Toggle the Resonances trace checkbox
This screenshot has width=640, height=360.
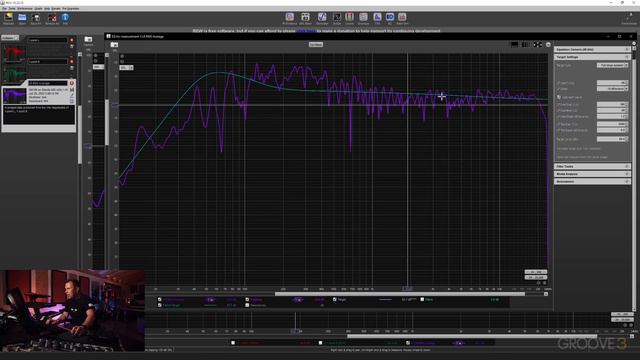click(247, 305)
